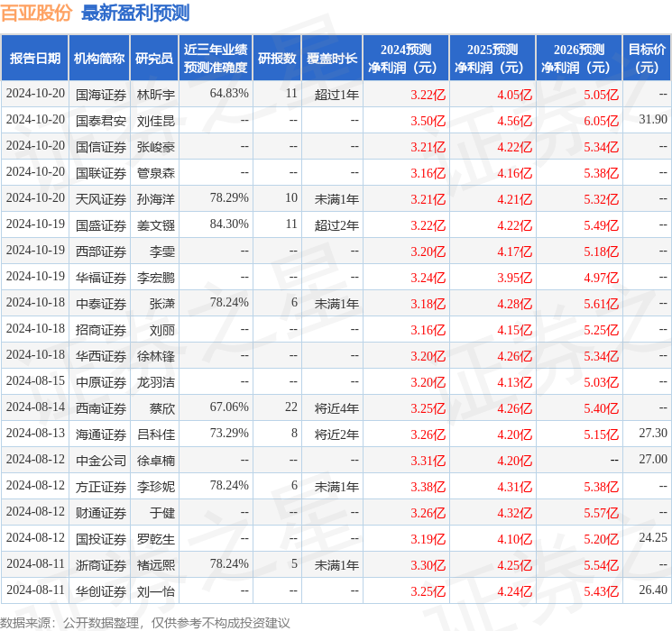The width and height of the screenshot is (672, 631).
Task: Click target price 24.25
Action: (653, 537)
